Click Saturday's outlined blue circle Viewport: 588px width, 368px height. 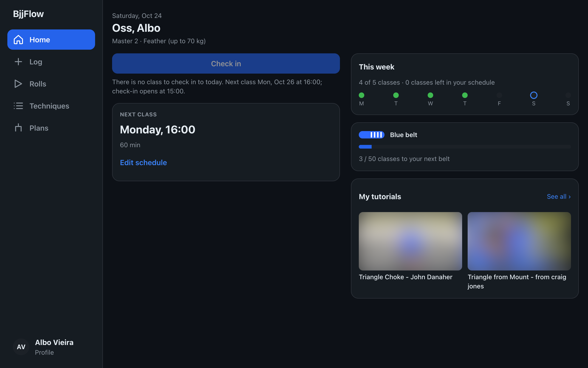pyautogui.click(x=534, y=95)
